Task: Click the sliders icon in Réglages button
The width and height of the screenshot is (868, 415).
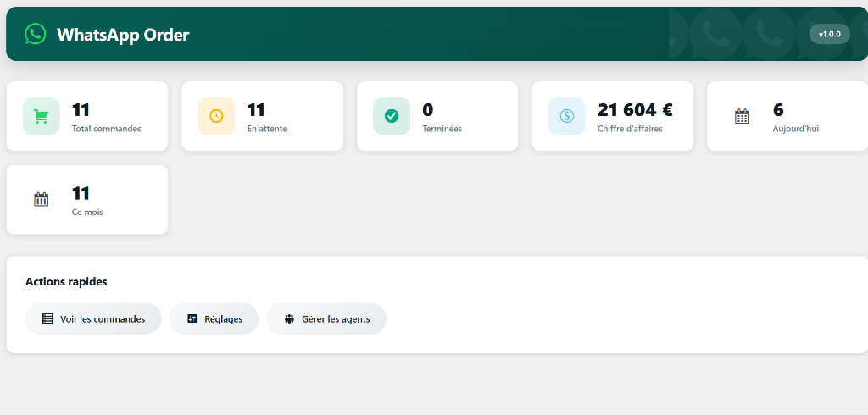Action: (192, 319)
